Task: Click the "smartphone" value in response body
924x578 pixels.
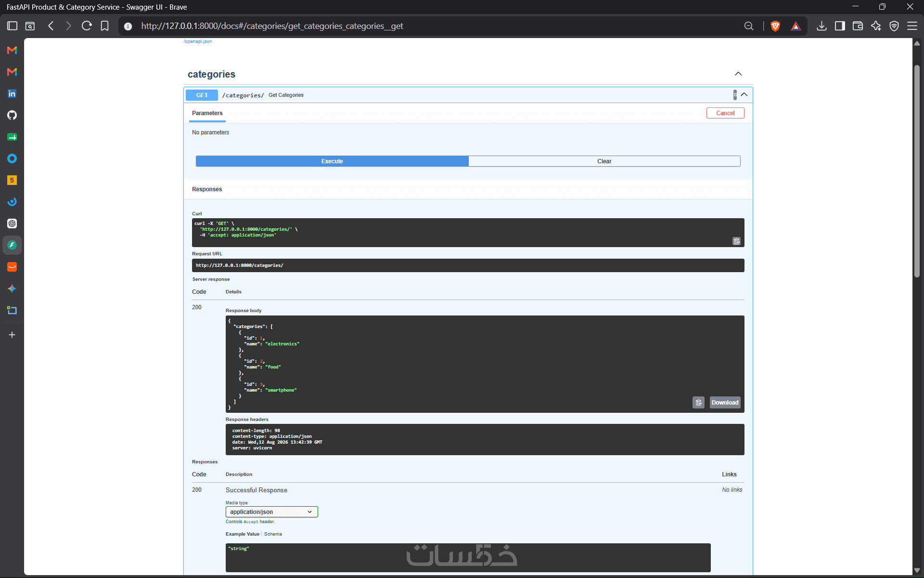Action: pyautogui.click(x=281, y=390)
